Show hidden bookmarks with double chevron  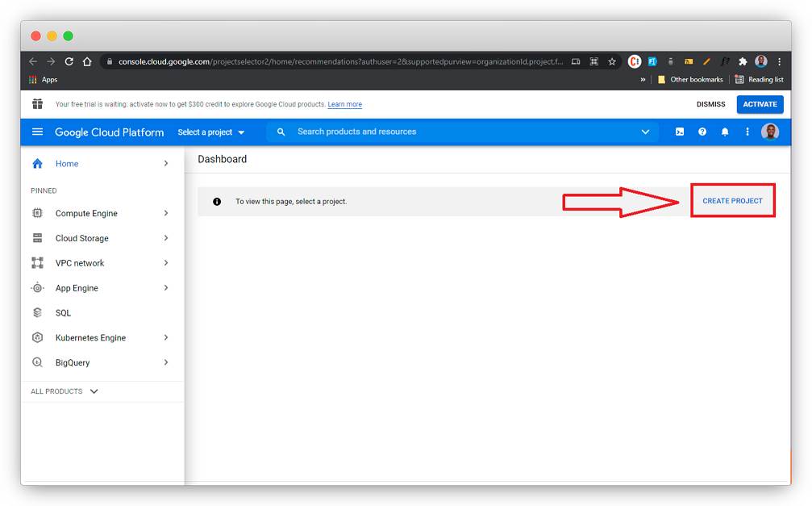point(643,79)
